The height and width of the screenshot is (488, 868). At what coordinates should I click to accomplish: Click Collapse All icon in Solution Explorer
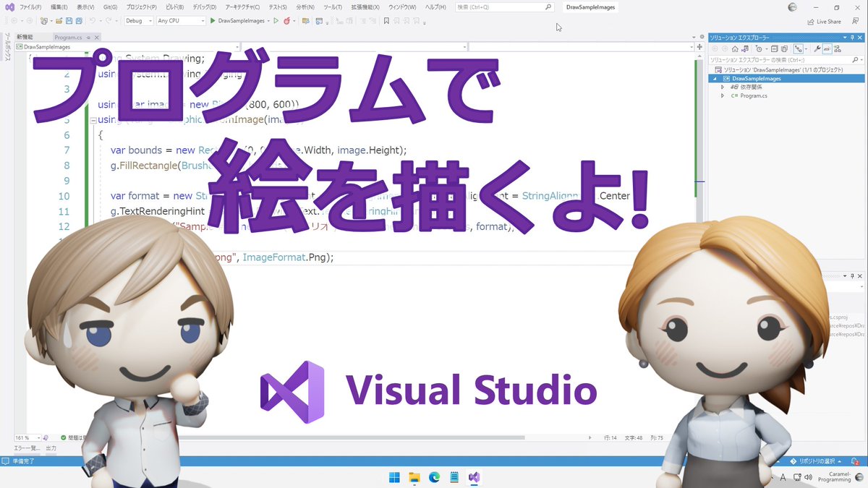click(775, 49)
